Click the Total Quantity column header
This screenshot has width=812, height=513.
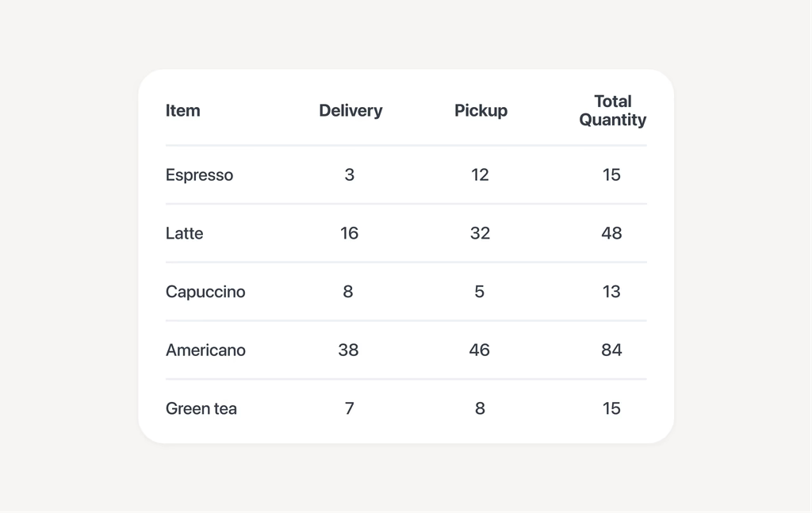pyautogui.click(x=613, y=110)
